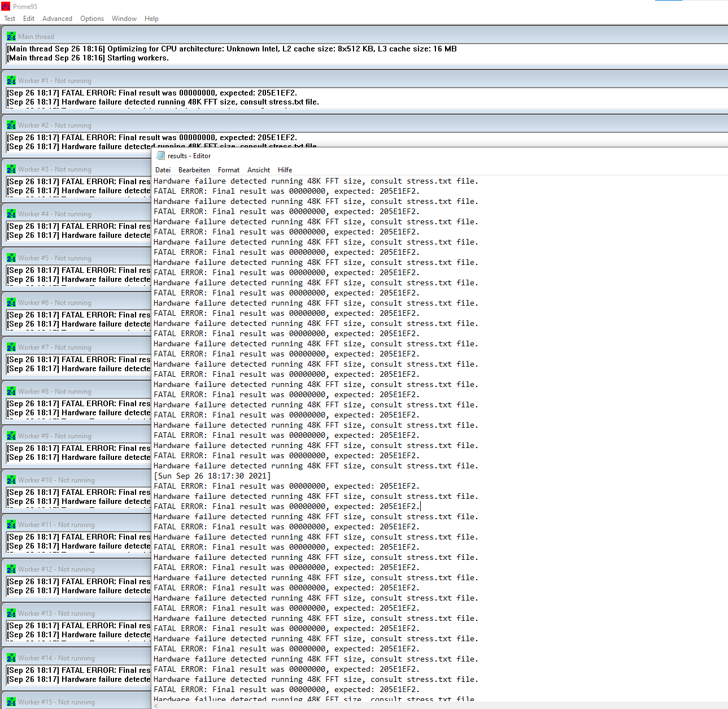Click the Worker #10 window icon
Image resolution: width=728 pixels, height=709 pixels.
pos(11,480)
